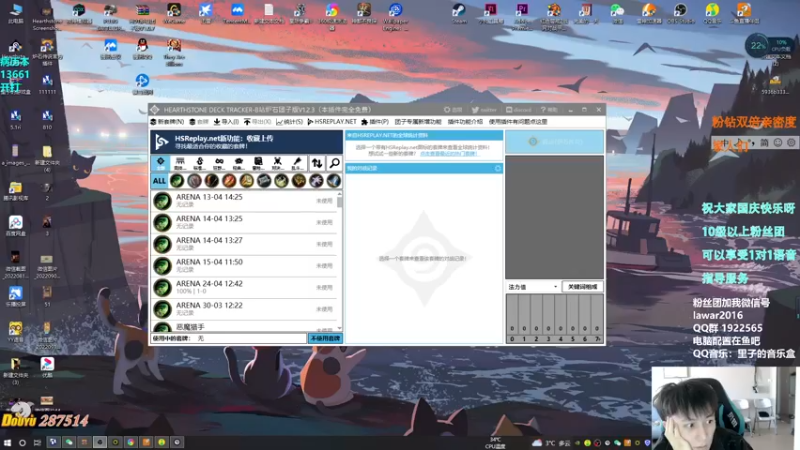Viewport: 800px width, 450px height.
Task: Open the 统计(S) statistics menu
Action: coord(289,122)
